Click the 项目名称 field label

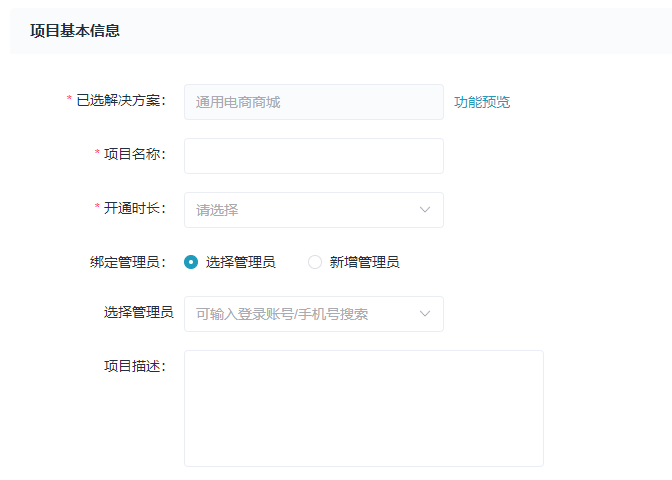pos(134,154)
